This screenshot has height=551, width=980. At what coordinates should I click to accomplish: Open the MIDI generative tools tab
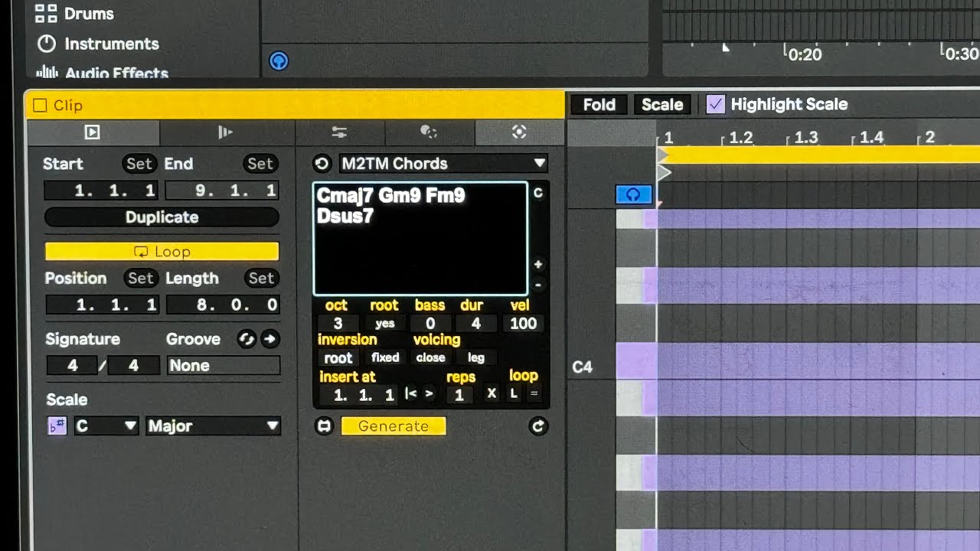tap(519, 132)
